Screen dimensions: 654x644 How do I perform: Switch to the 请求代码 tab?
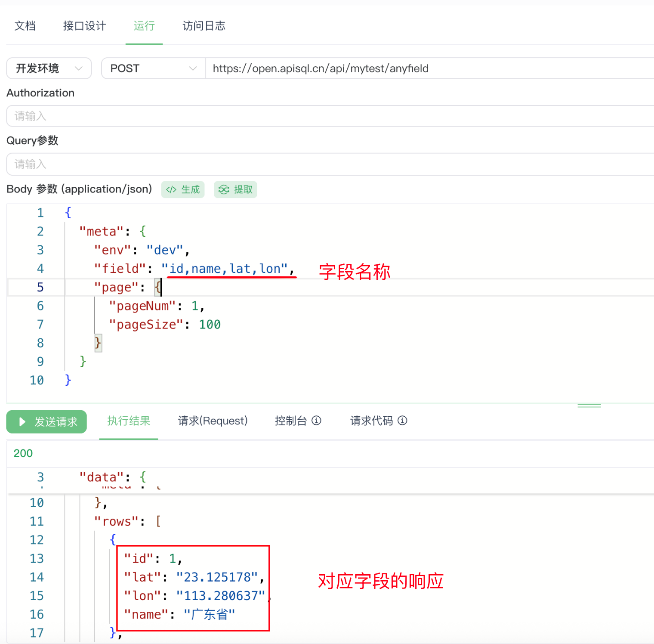371,421
